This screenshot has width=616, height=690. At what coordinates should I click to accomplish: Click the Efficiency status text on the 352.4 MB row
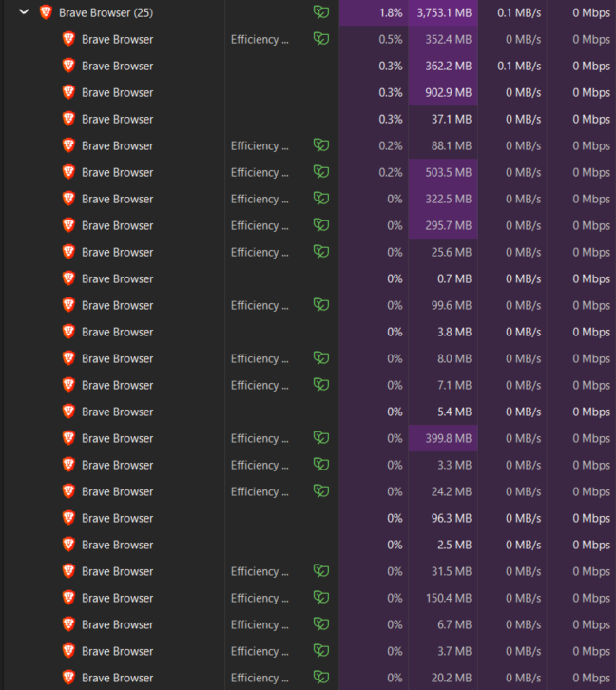(259, 39)
